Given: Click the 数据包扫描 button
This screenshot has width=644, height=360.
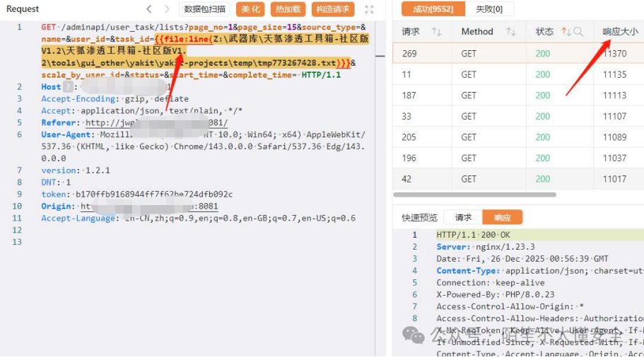Looking at the screenshot, I should point(204,9).
